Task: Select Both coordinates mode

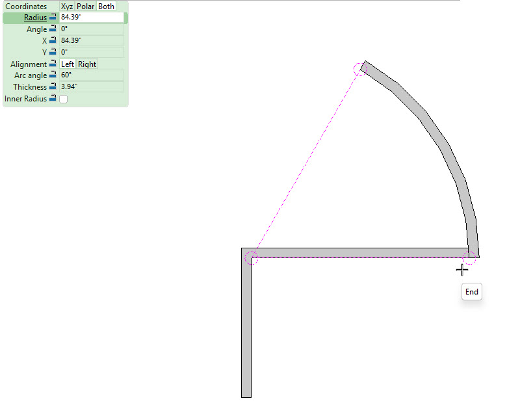Action: [x=106, y=7]
